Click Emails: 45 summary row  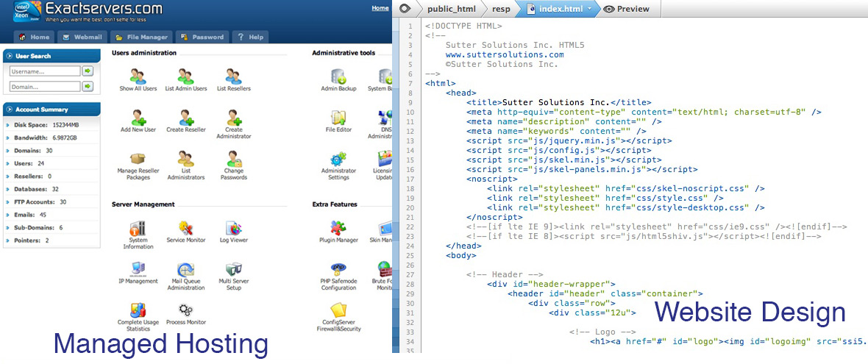tap(51, 215)
